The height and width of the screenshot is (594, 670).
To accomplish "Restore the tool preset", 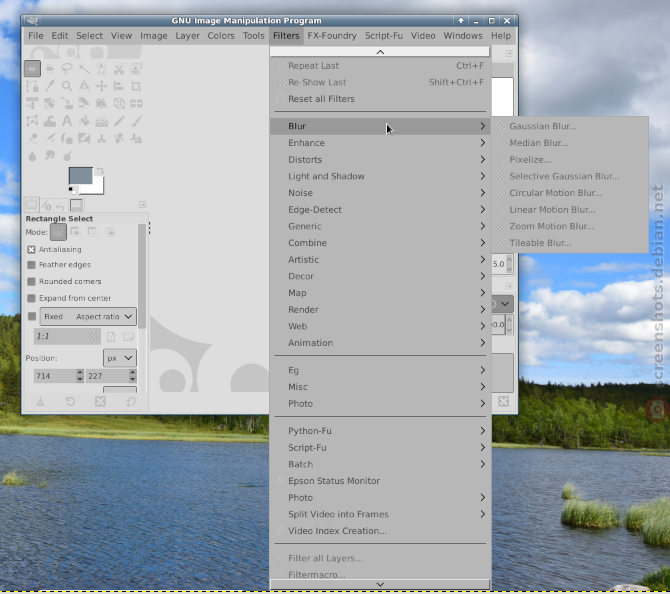I will 70,402.
